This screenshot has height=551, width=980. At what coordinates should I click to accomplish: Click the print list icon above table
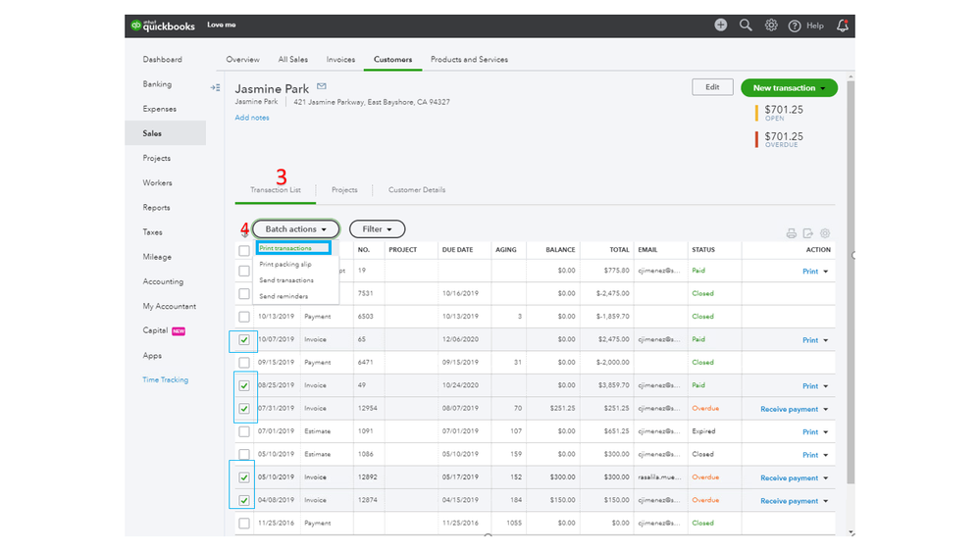coord(791,233)
